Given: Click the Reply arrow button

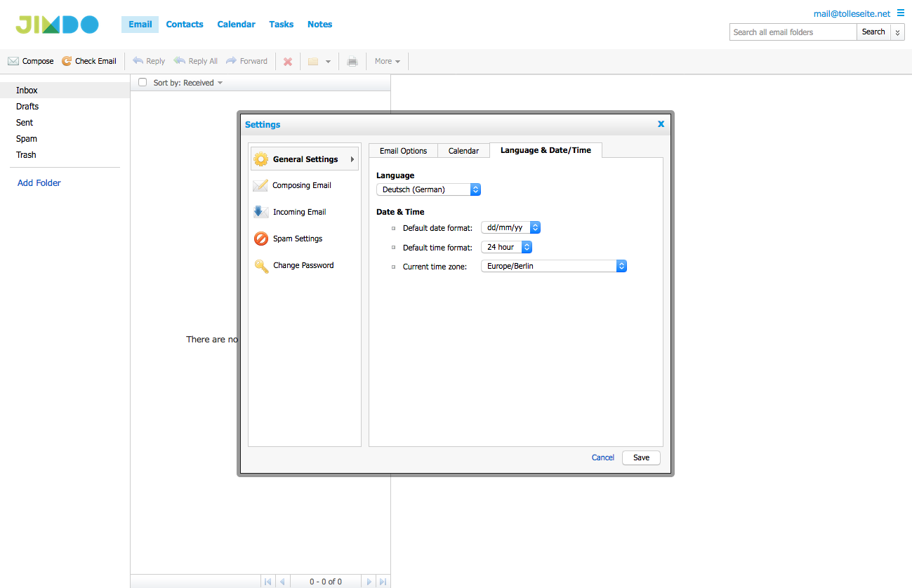Looking at the screenshot, I should pos(149,61).
